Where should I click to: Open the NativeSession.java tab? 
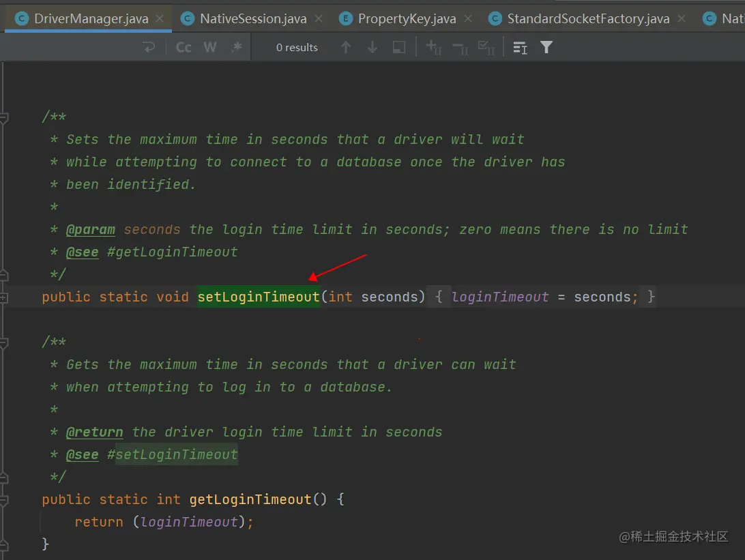tap(252, 18)
